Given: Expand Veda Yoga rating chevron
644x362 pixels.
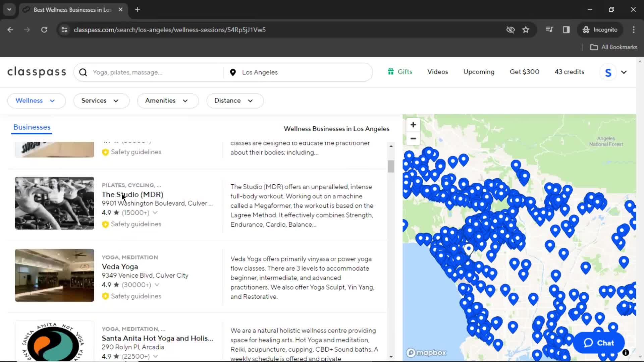Looking at the screenshot, I should pyautogui.click(x=157, y=285).
